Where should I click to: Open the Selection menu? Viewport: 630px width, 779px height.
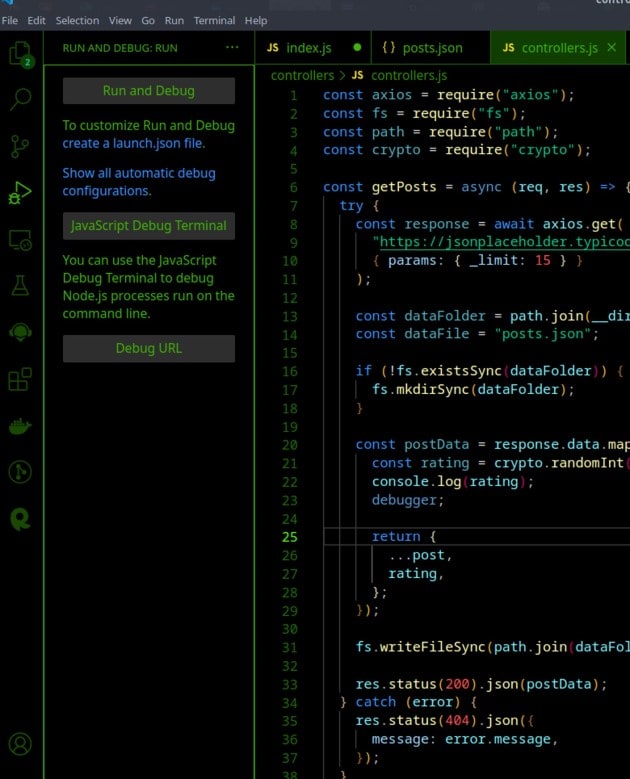77,20
